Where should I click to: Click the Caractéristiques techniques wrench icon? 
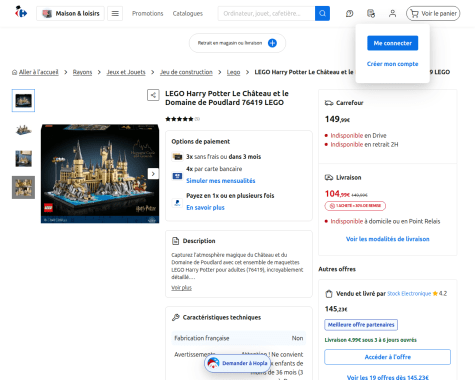(x=175, y=317)
